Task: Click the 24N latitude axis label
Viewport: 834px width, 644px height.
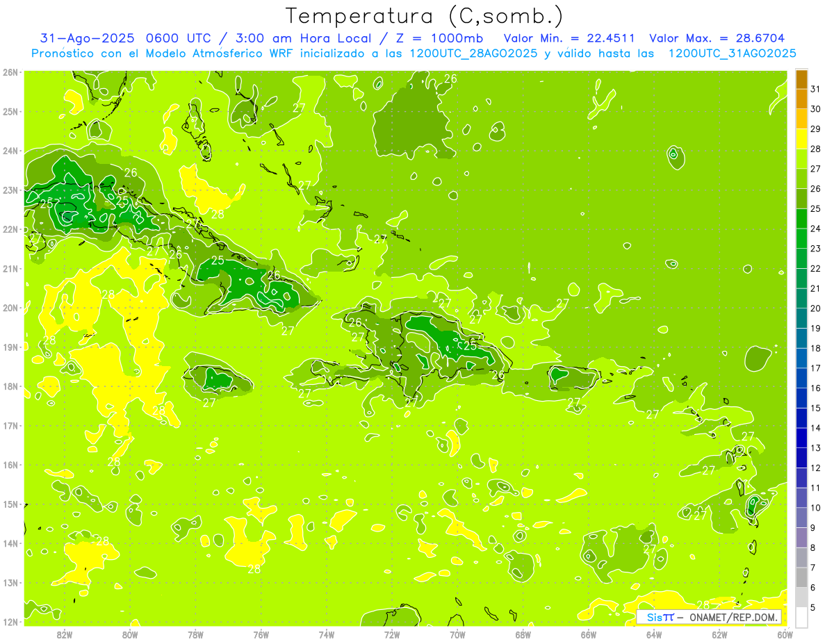Action: [10, 151]
